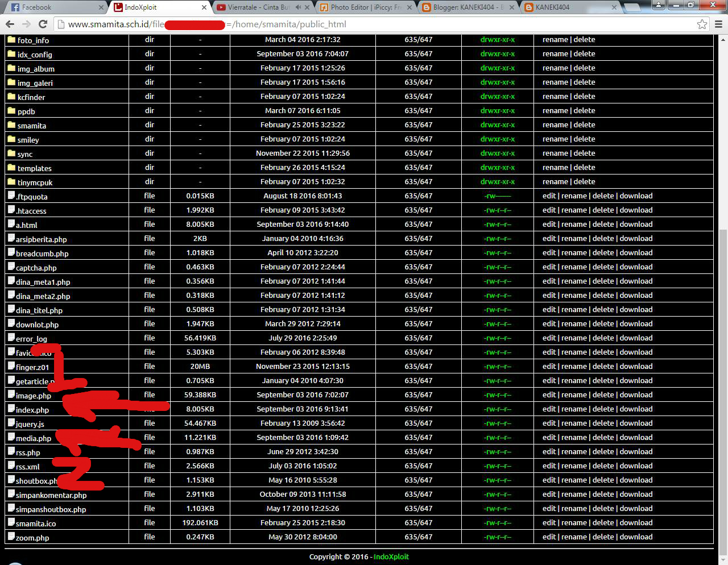Mute the Vierratale tab audio icon
The image size is (728, 565).
[298, 7]
